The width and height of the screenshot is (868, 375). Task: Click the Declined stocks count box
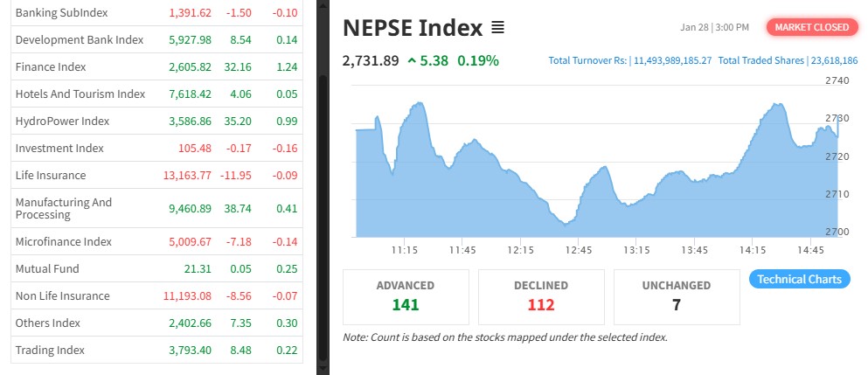pyautogui.click(x=541, y=296)
